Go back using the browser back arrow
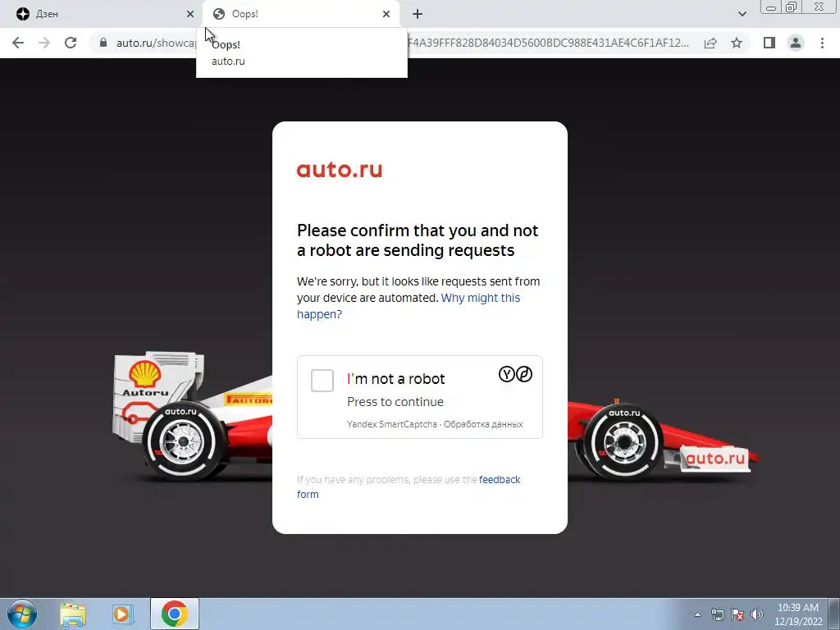This screenshot has height=630, width=840. point(18,43)
